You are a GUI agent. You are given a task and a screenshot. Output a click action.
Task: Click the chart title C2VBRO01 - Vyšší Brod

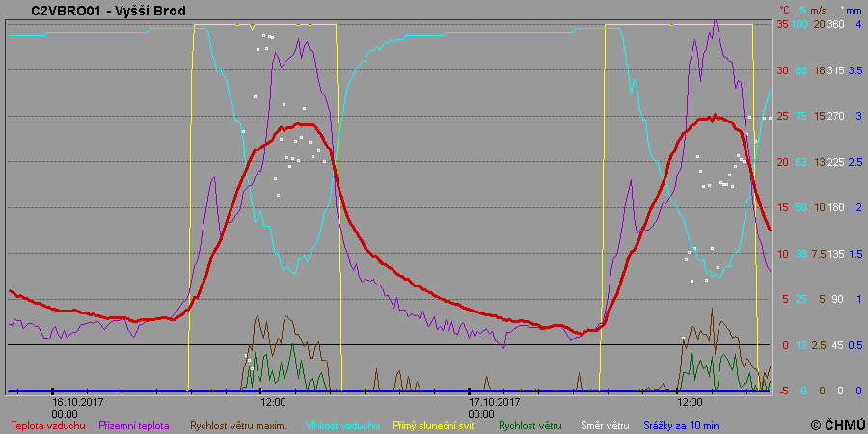click(108, 11)
